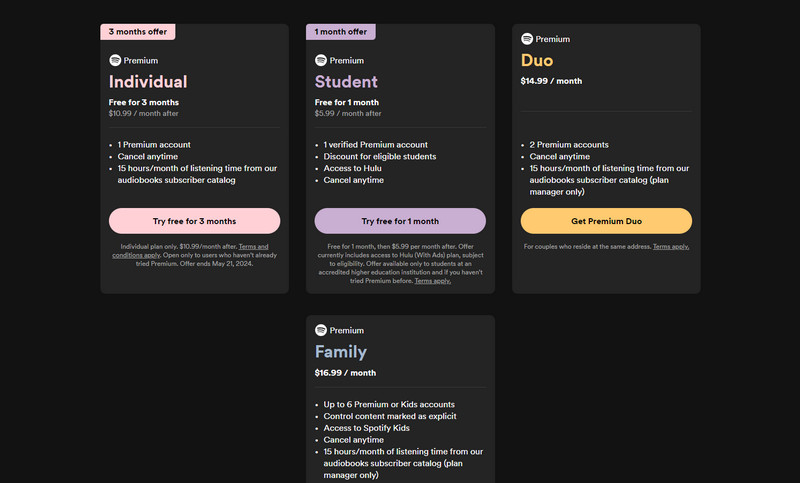
Task: Click Spotify logo on Individual plan card
Action: click(115, 60)
